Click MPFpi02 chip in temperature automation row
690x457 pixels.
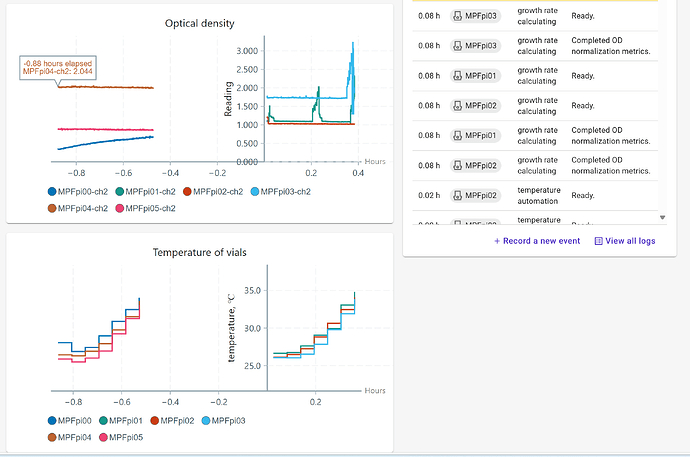[x=475, y=195]
